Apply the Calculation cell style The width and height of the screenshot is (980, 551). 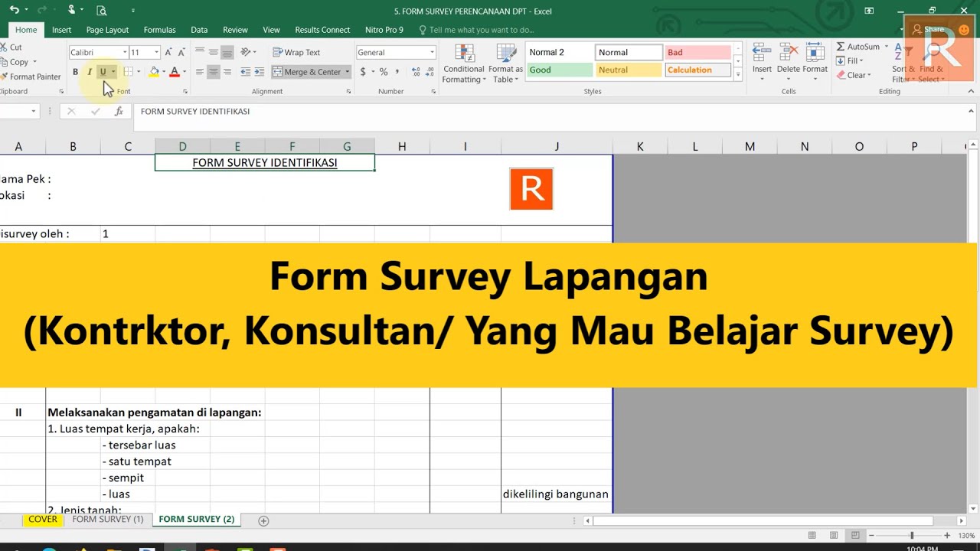click(697, 70)
